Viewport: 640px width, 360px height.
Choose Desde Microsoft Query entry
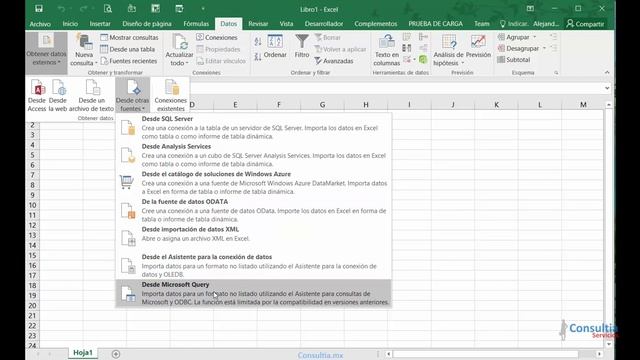(x=253, y=293)
